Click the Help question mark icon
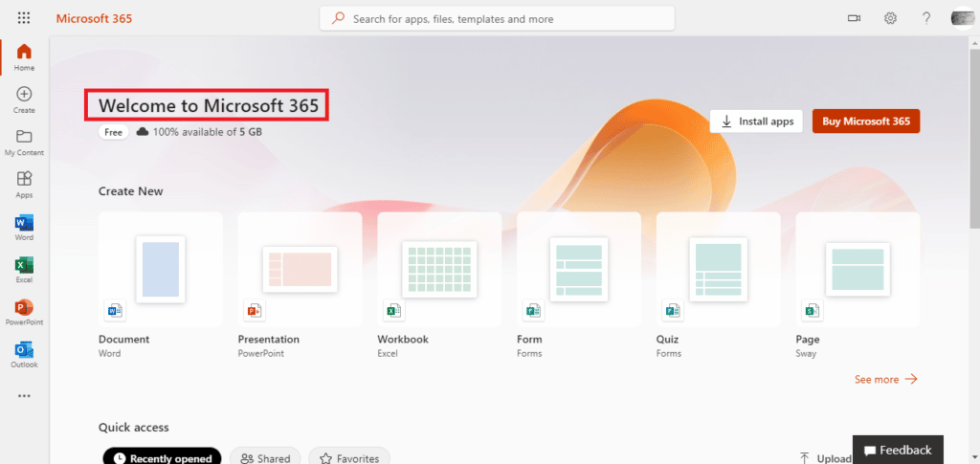This screenshot has height=464, width=980. click(925, 18)
